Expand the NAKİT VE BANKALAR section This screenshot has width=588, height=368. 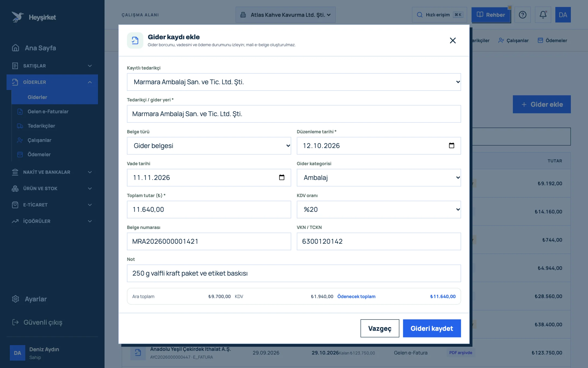52,172
